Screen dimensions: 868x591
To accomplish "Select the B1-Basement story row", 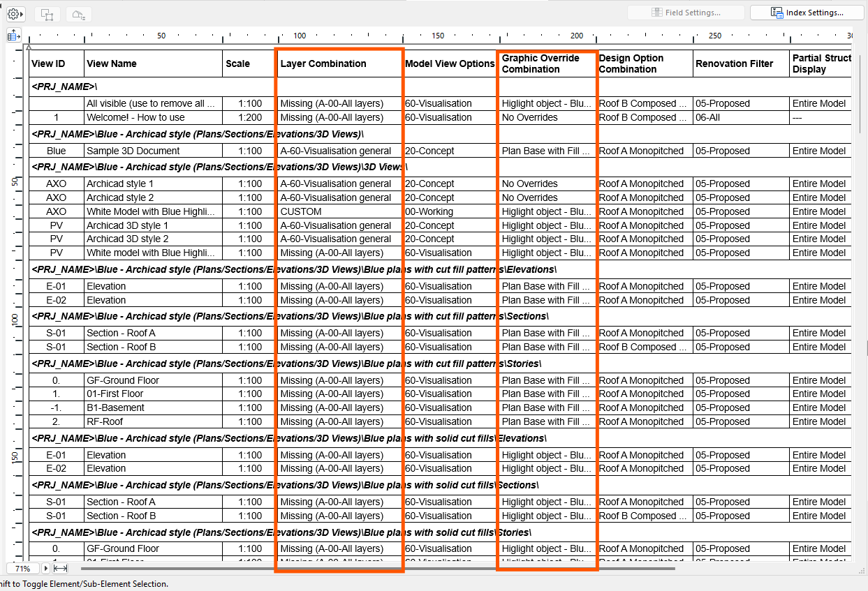I will click(x=440, y=407).
